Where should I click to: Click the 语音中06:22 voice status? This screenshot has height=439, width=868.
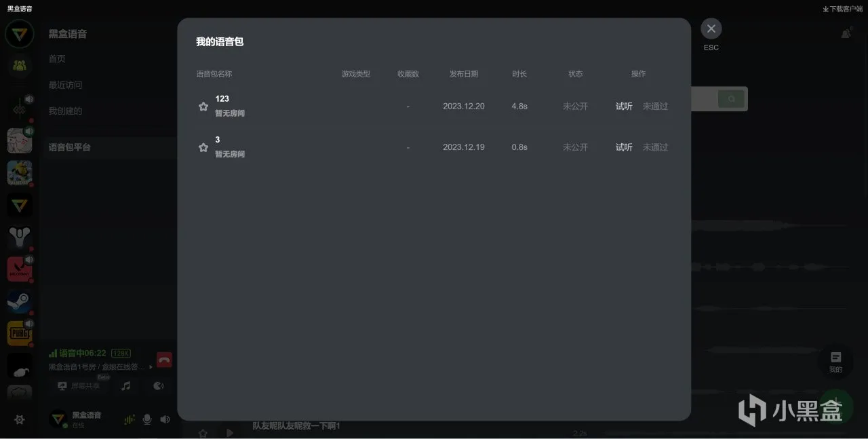[82, 353]
